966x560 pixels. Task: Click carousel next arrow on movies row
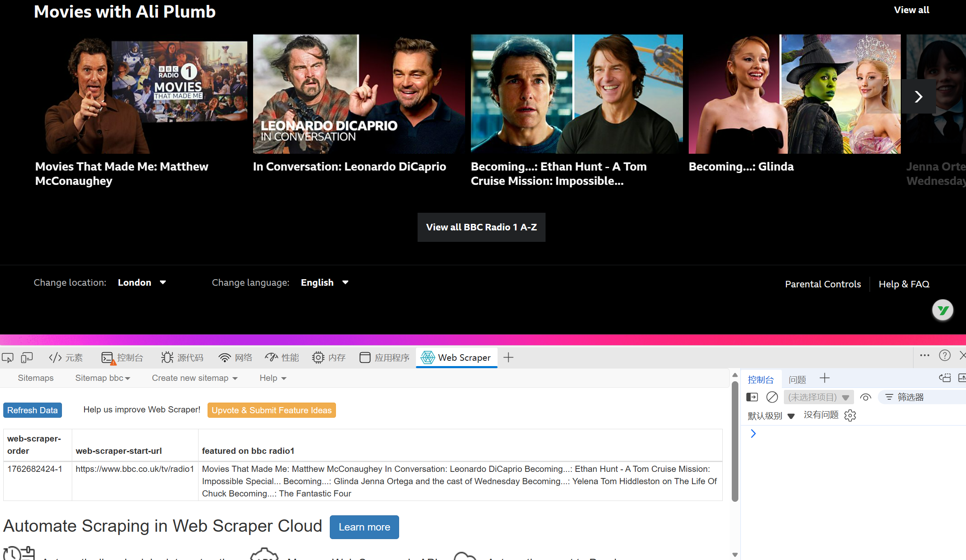(x=918, y=97)
